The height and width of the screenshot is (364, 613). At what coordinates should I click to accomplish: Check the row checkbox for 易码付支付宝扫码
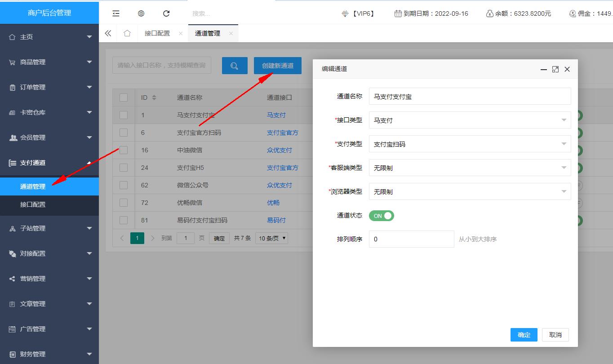tap(124, 220)
